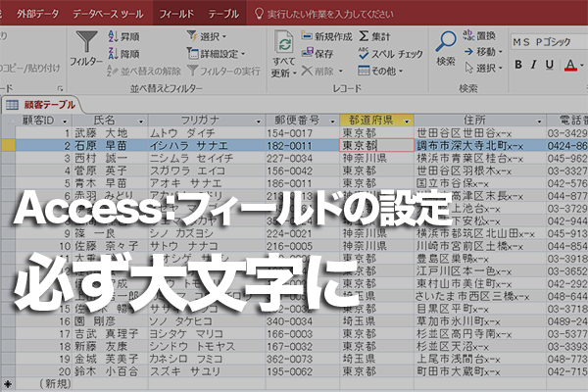The height and width of the screenshot is (392, 588).
Task: Toggle Bold formatting button
Action: coord(518,65)
